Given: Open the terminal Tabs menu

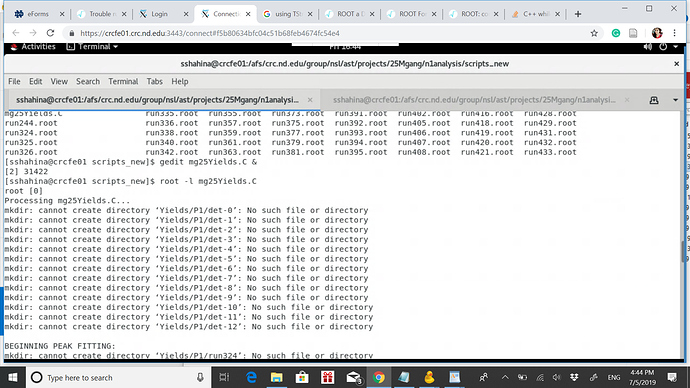Looking at the screenshot, I should (154, 81).
